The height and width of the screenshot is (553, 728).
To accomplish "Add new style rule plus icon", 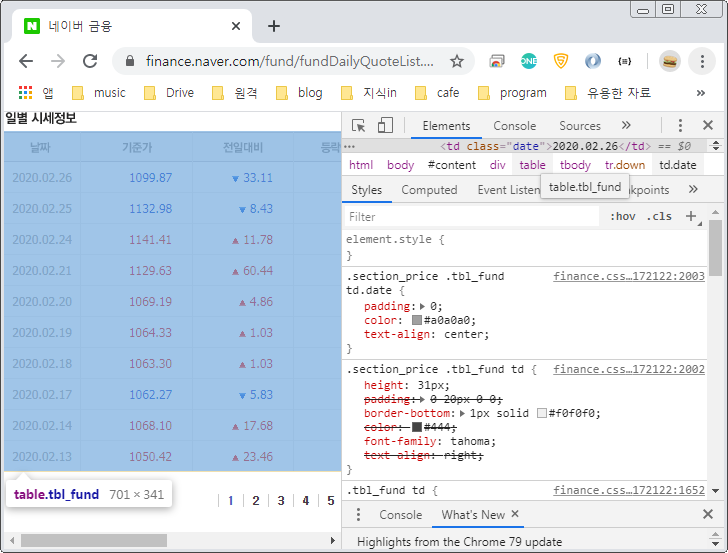I will (690, 216).
